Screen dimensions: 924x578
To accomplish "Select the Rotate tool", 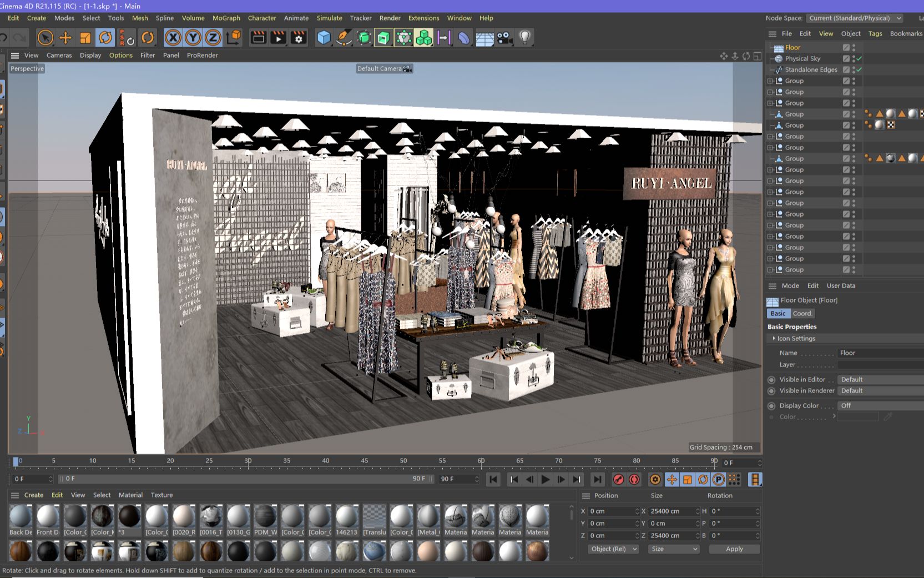I will (x=105, y=37).
